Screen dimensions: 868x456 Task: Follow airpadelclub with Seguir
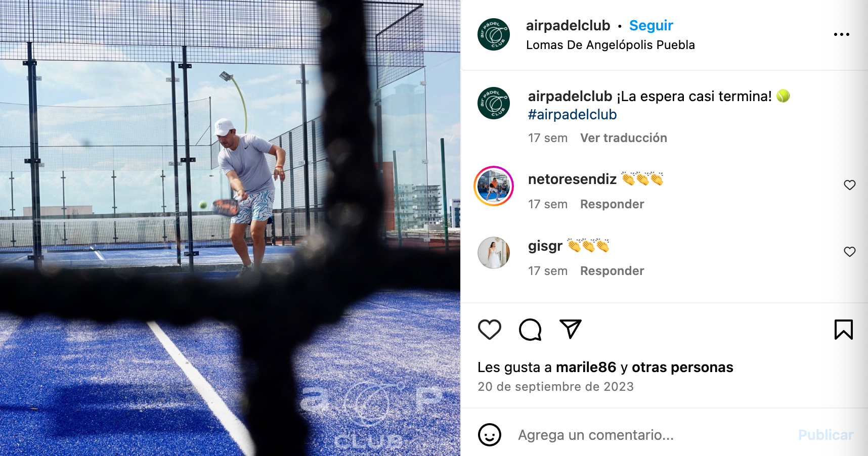click(651, 25)
